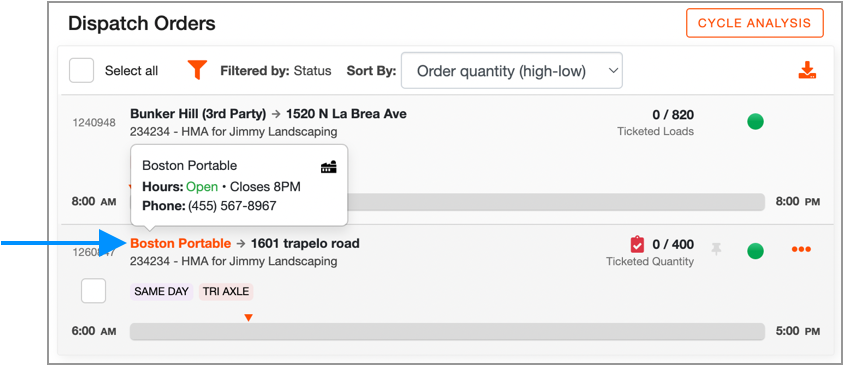This screenshot has height=366, width=844.
Task: Pin the Boston Portable order
Action: point(716,249)
